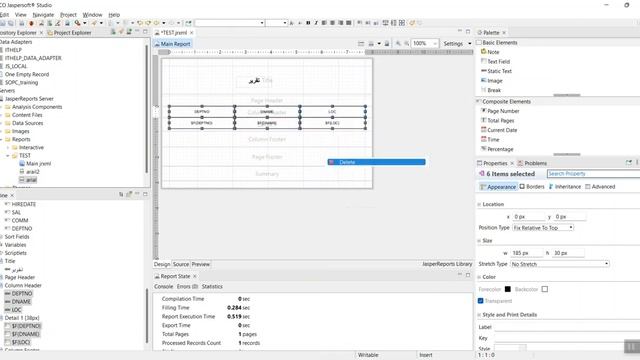Close the TEST.jrxml editor tab

point(192,33)
